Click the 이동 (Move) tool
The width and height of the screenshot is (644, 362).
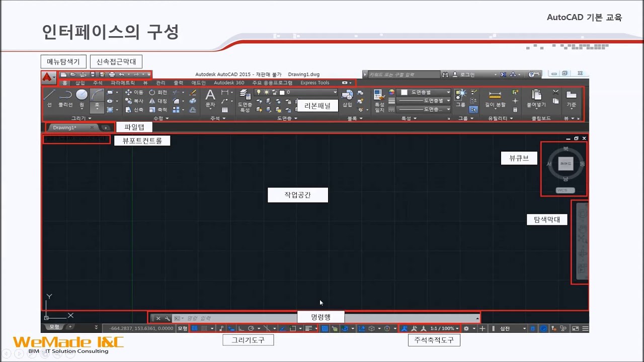[134, 93]
